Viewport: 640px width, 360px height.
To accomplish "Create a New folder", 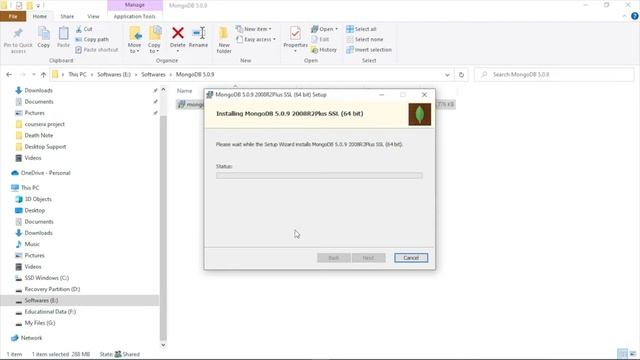I will [x=224, y=40].
